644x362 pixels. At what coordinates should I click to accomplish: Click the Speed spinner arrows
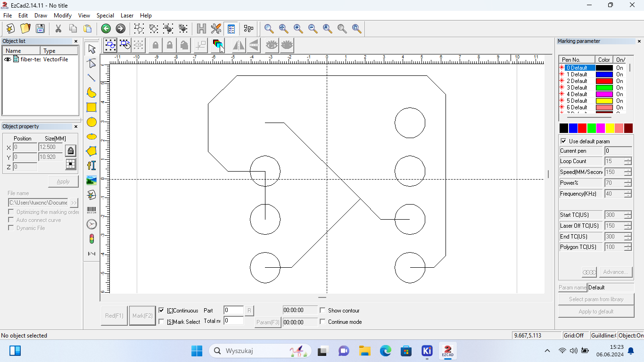(627, 172)
